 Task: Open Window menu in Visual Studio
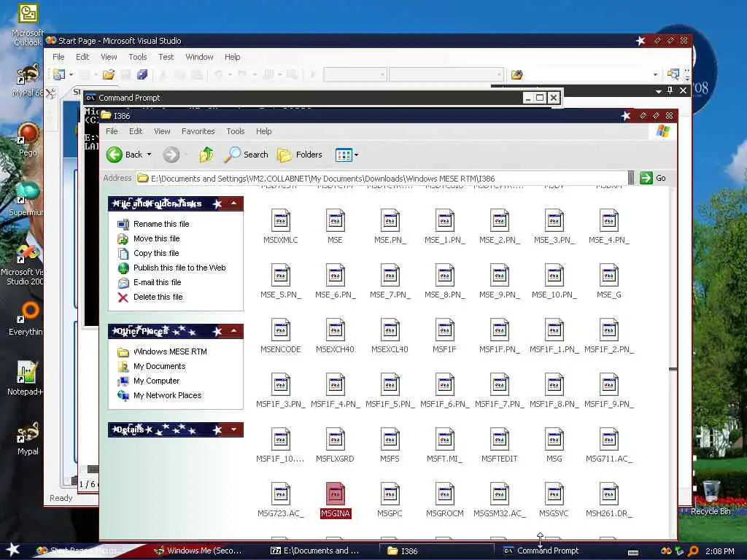[x=199, y=57]
